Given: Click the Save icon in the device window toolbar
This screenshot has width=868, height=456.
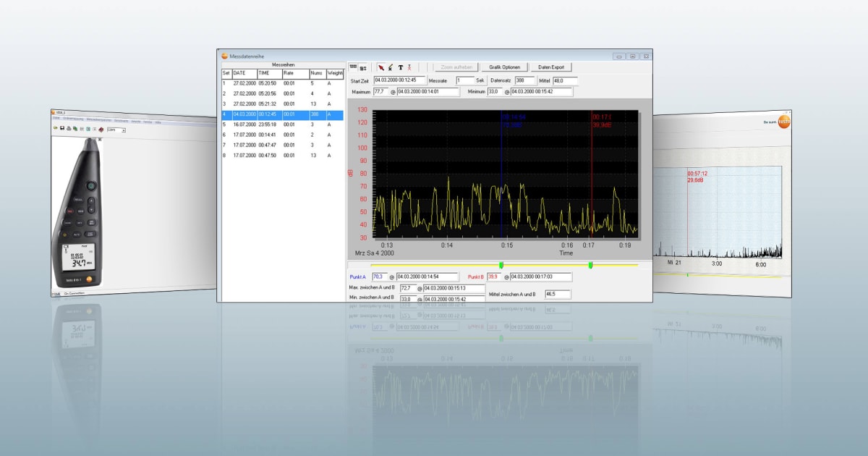Looking at the screenshot, I should tap(61, 129).
